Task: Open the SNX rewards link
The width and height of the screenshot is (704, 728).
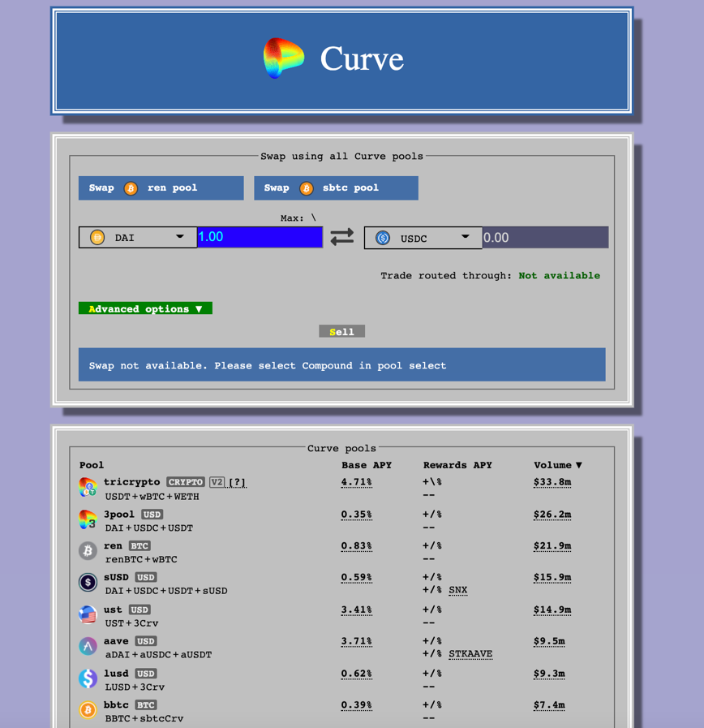Action: pos(457,590)
